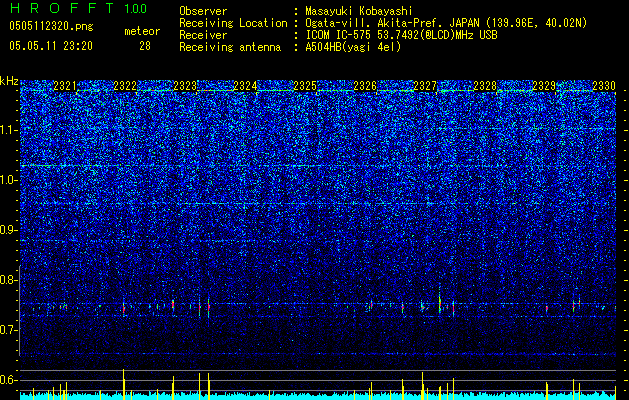The height and width of the screenshot is (400, 629).
Task: Select the file name 0505112320.png
Action: (51, 26)
